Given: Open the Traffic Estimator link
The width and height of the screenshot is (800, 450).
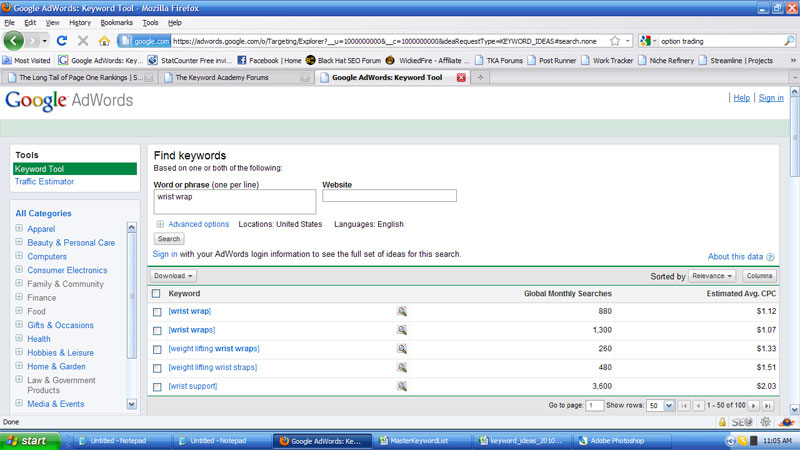Looking at the screenshot, I should [x=44, y=182].
